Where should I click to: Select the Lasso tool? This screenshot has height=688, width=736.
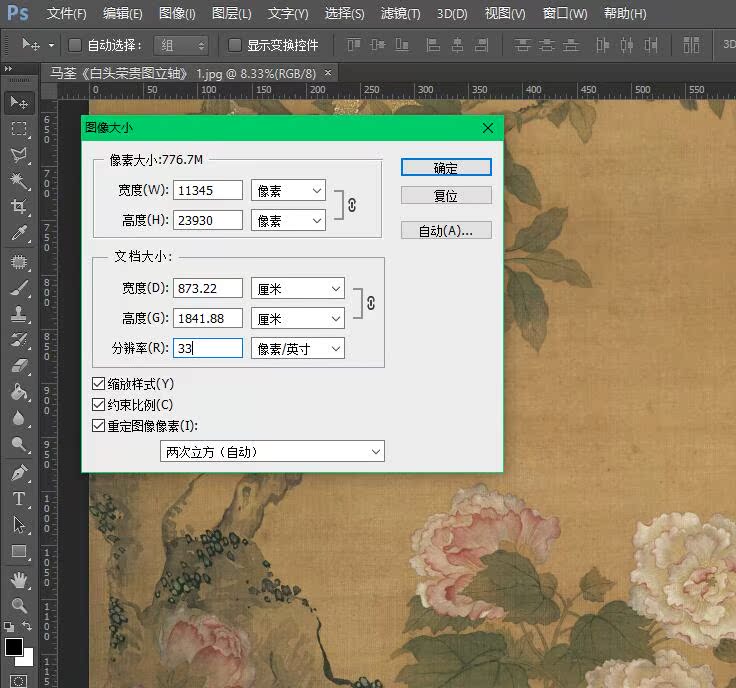pyautogui.click(x=19, y=155)
